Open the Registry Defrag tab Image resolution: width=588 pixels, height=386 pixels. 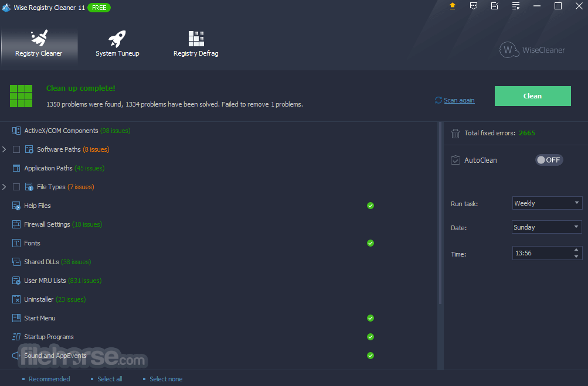[x=196, y=43]
